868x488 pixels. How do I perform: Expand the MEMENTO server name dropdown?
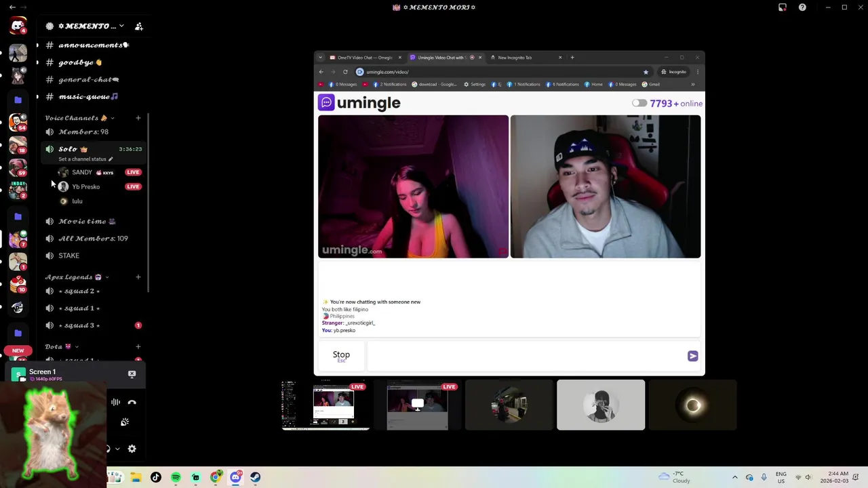click(121, 26)
